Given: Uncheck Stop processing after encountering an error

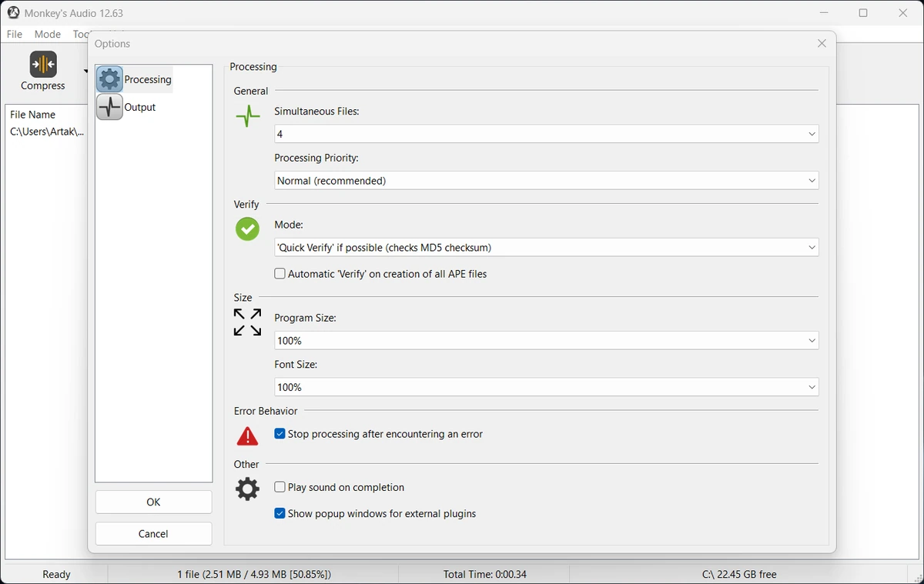Looking at the screenshot, I should pyautogui.click(x=280, y=434).
